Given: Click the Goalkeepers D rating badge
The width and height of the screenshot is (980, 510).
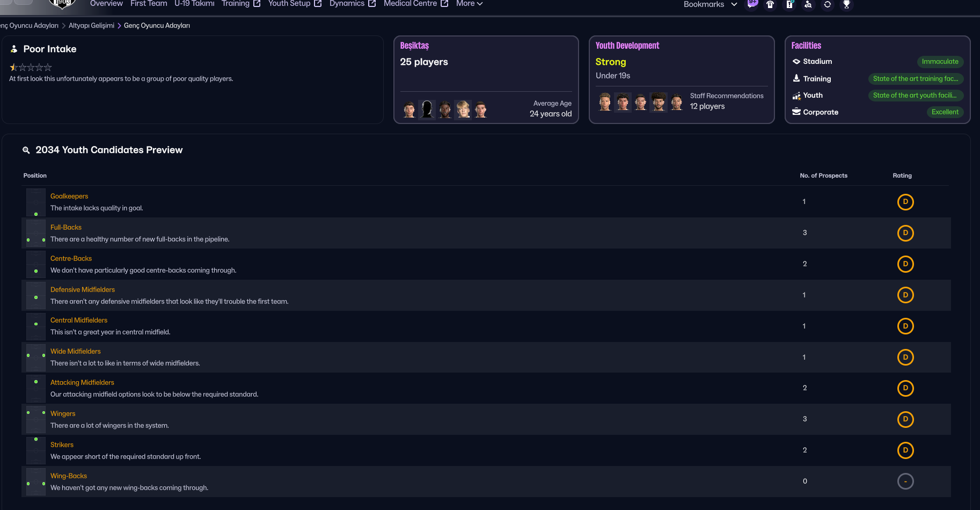Looking at the screenshot, I should click(905, 202).
